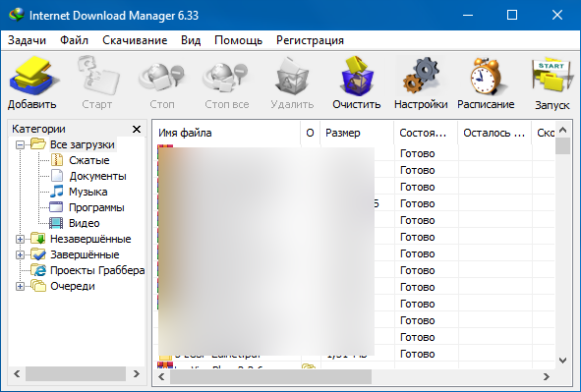Open the Регистрация menu
The width and height of the screenshot is (581, 392).
(310, 40)
